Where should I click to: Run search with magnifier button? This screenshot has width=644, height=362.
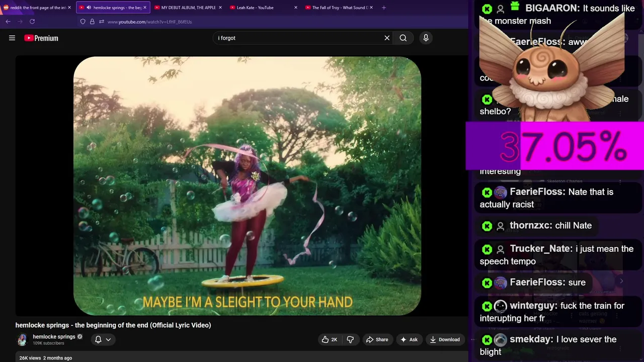pos(403,38)
